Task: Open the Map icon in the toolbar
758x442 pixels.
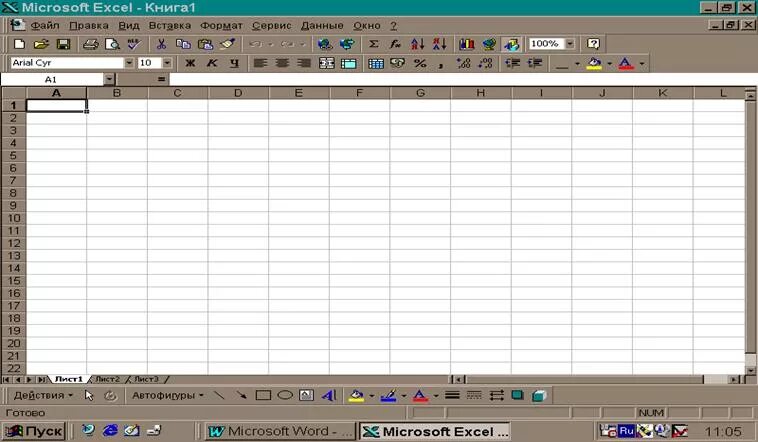Action: pos(489,44)
